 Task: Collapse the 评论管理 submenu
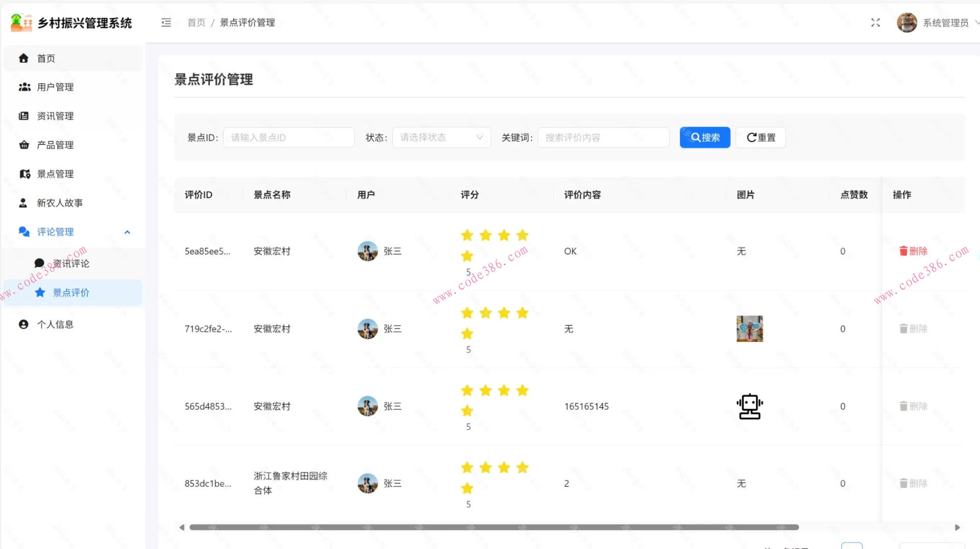click(x=127, y=232)
